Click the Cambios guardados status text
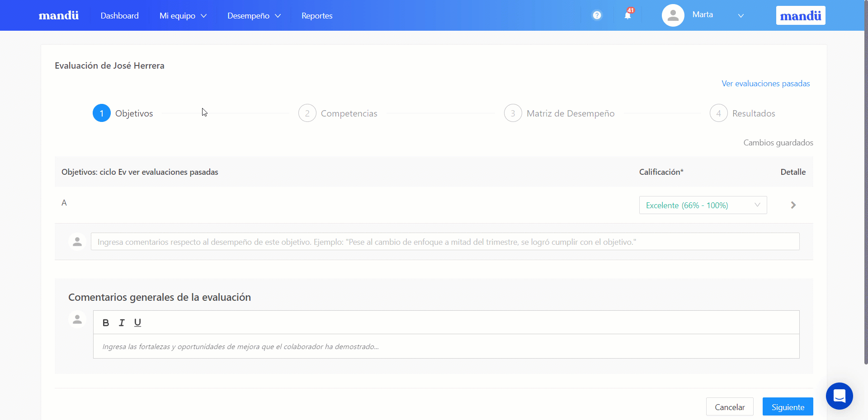The height and width of the screenshot is (420, 868). 778,143
